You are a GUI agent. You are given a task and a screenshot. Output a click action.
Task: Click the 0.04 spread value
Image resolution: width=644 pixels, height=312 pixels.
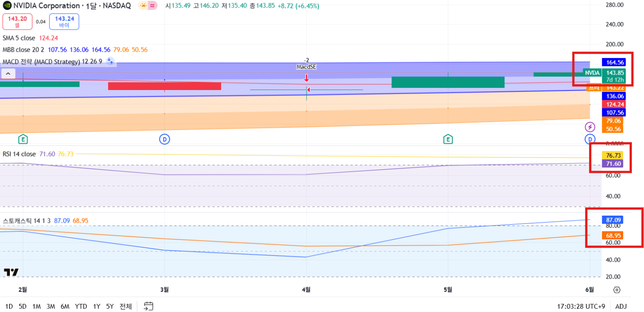(41, 22)
